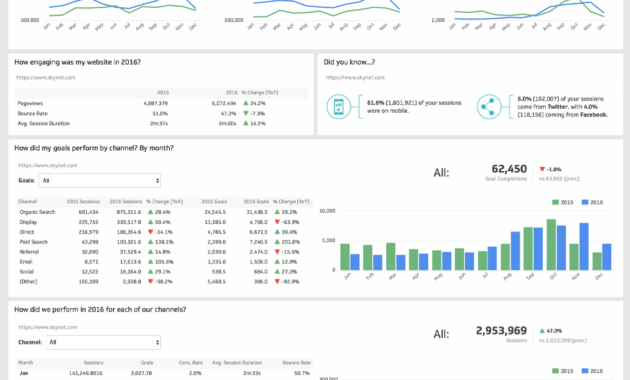This screenshot has height=380, width=630.
Task: Open skynet.com link under goals by channel panel
Action: point(47,165)
